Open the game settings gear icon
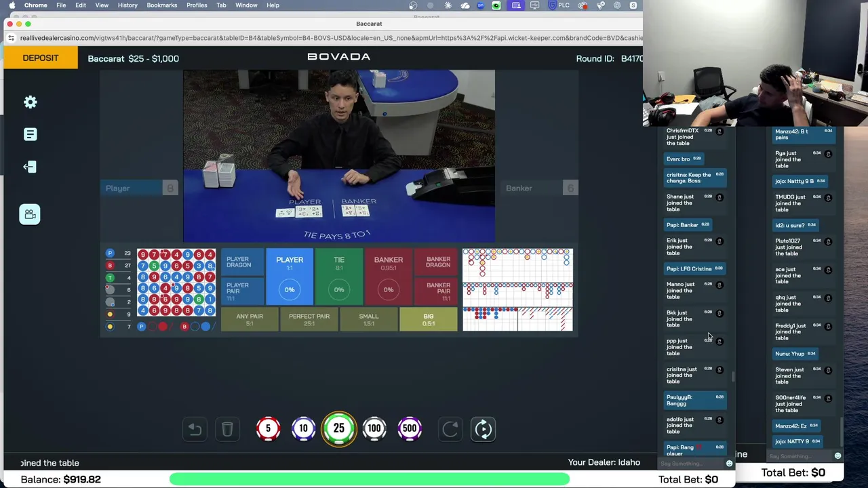The image size is (868, 488). pos(30,102)
